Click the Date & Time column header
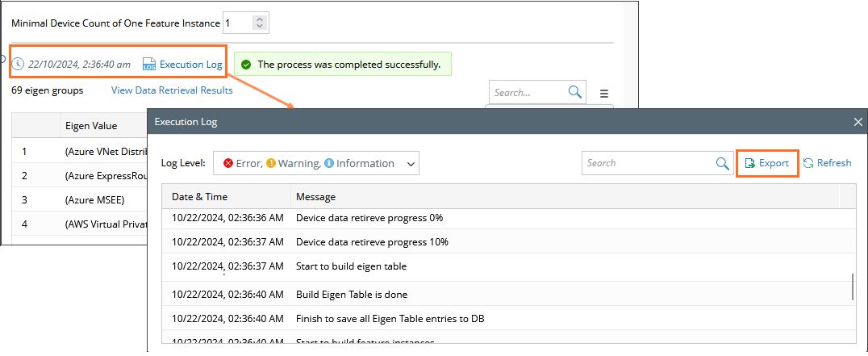This screenshot has width=868, height=356. [200, 197]
